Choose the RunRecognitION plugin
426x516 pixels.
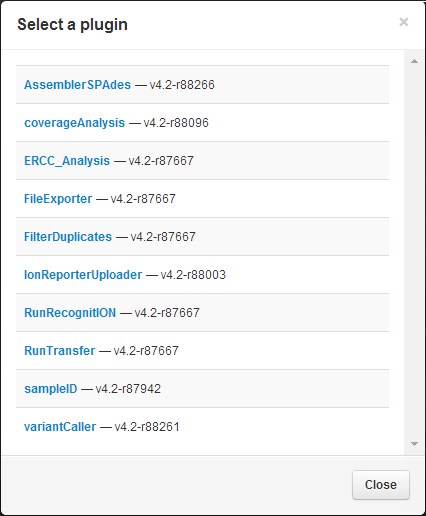[70, 313]
